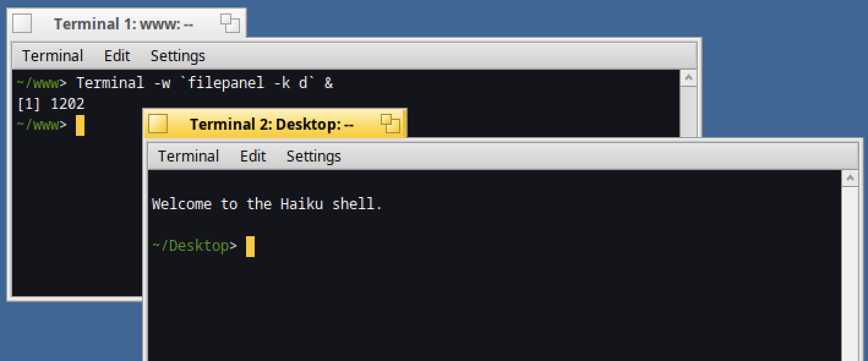
Task: Click the ~/www prompt cursor block
Action: [80, 125]
